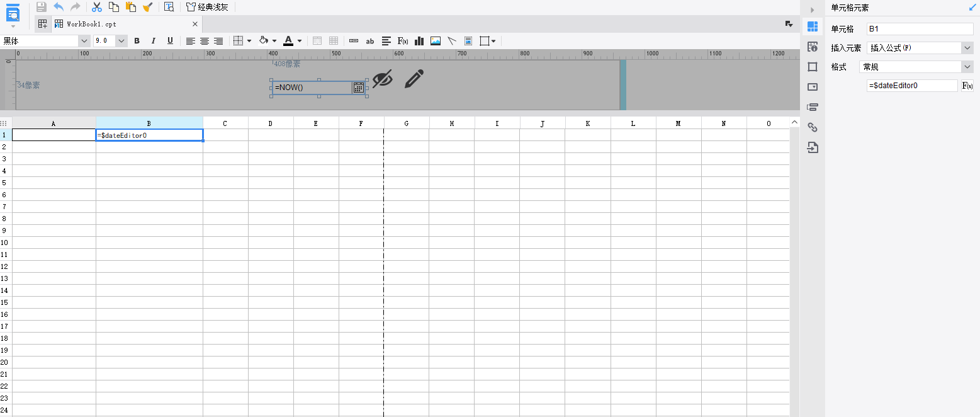Click the Redo arrow icon
This screenshot has height=417, width=980.
click(x=76, y=7)
